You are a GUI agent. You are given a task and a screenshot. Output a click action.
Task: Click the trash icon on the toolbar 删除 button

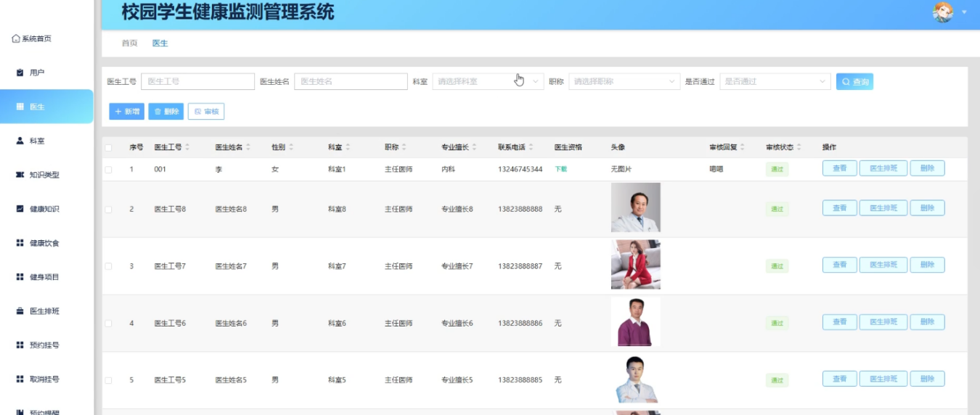point(158,112)
